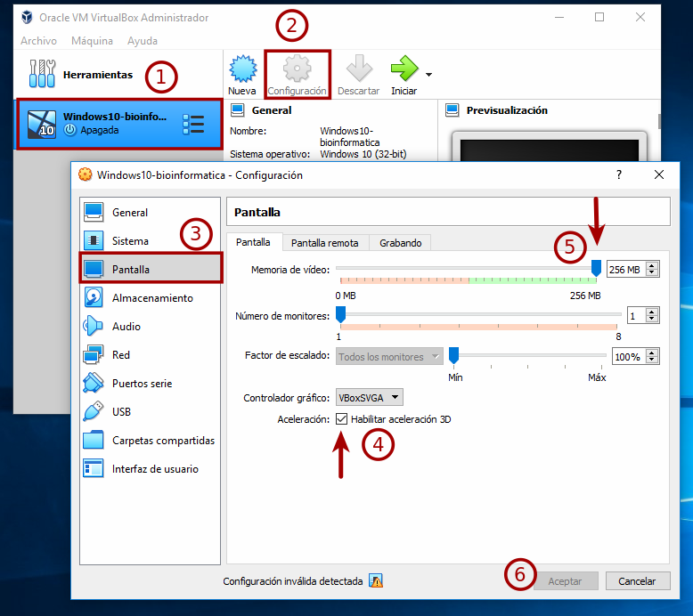
Task: Click the Previsualización section icon
Action: [x=452, y=110]
